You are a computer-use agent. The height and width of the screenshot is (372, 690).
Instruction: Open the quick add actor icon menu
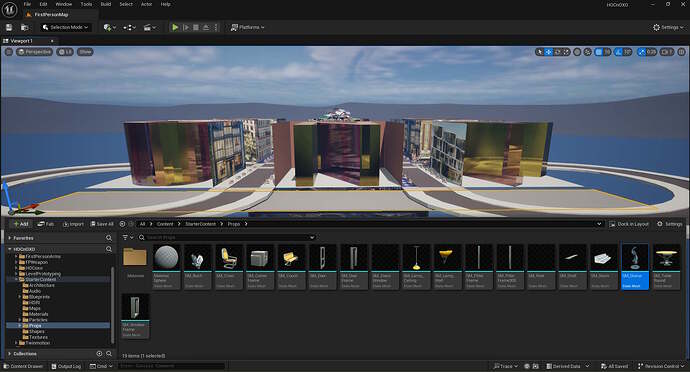point(110,27)
